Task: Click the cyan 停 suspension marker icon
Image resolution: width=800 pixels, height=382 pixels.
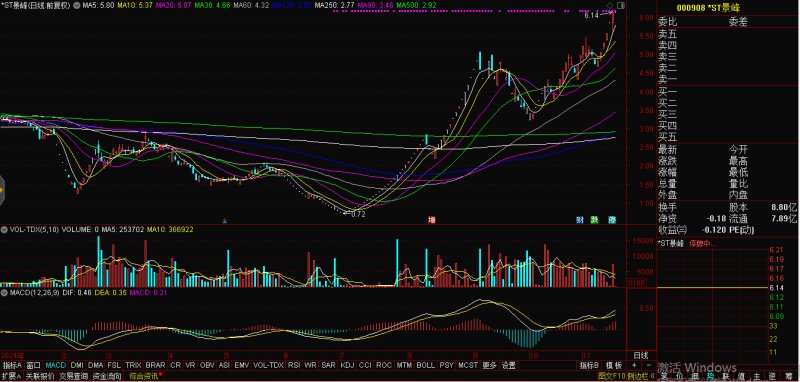Action: (x=612, y=220)
